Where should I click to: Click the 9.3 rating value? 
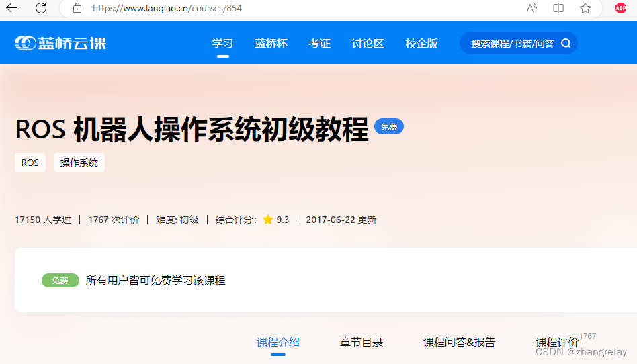283,220
